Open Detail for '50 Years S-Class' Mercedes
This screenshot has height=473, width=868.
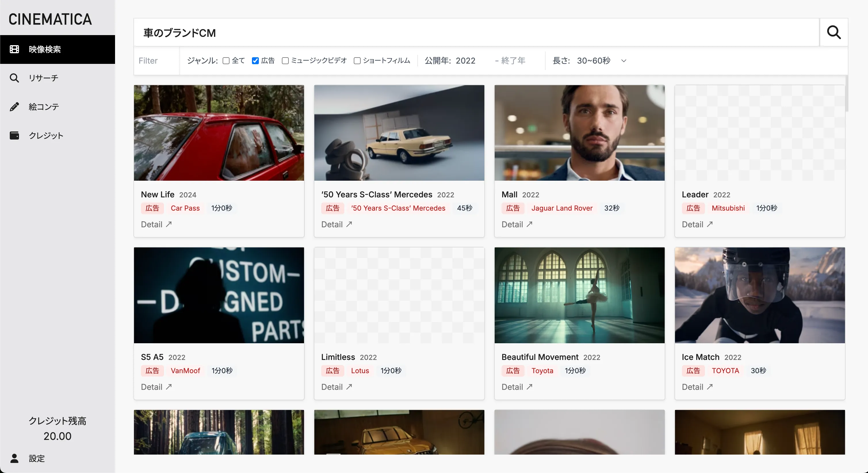point(336,224)
